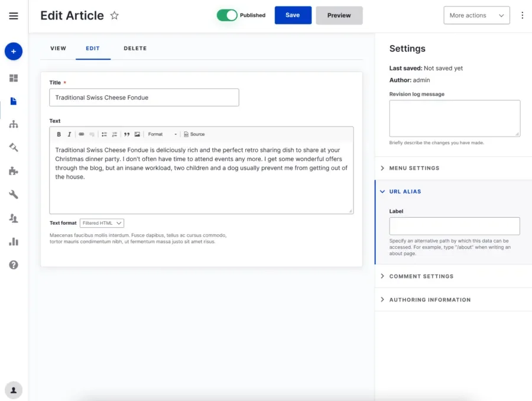The image size is (532, 401).
Task: Open the user account avatar icon
Action: tap(14, 390)
